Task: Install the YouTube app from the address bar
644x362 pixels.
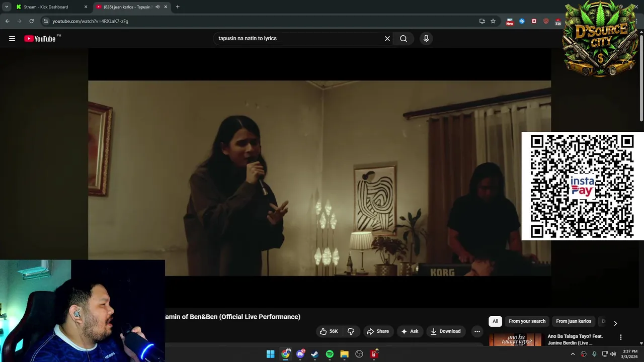Action: [482, 21]
